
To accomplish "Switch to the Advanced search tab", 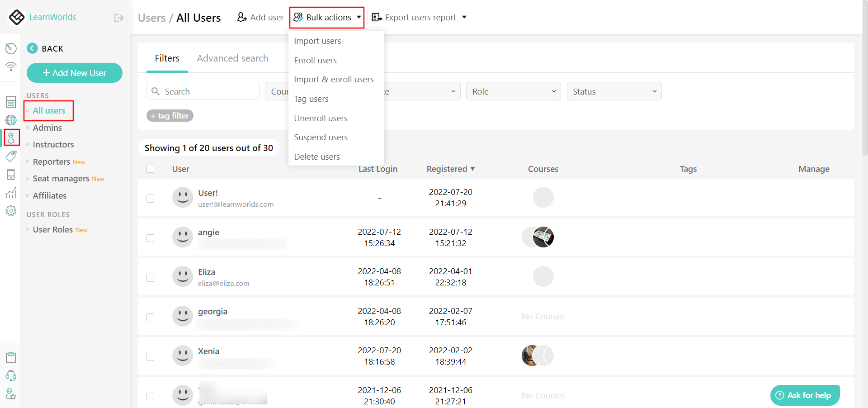I will [x=232, y=58].
